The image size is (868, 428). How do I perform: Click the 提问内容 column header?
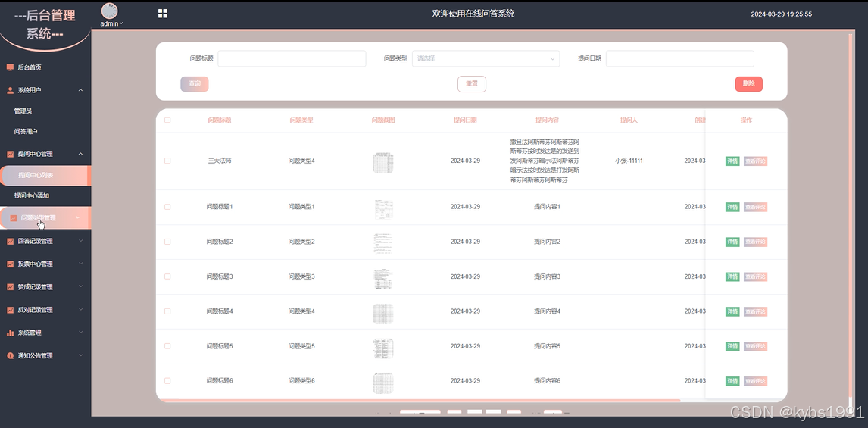tap(547, 120)
